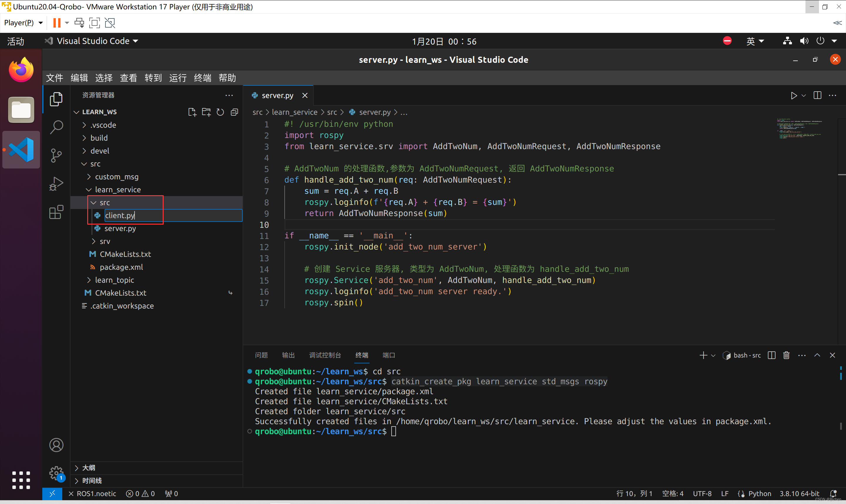Open new terminal profile dropdown arrow
Image resolution: width=846 pixels, height=504 pixels.
713,355
